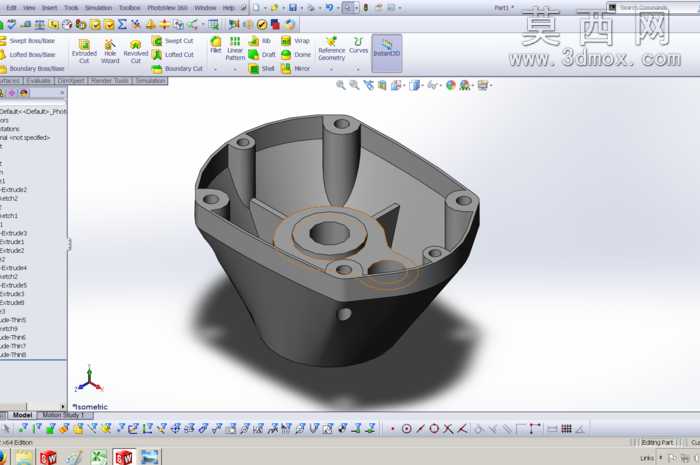Image resolution: width=700 pixels, height=465 pixels.
Task: Click the Zoom to Area magnifier icon
Action: point(354,85)
